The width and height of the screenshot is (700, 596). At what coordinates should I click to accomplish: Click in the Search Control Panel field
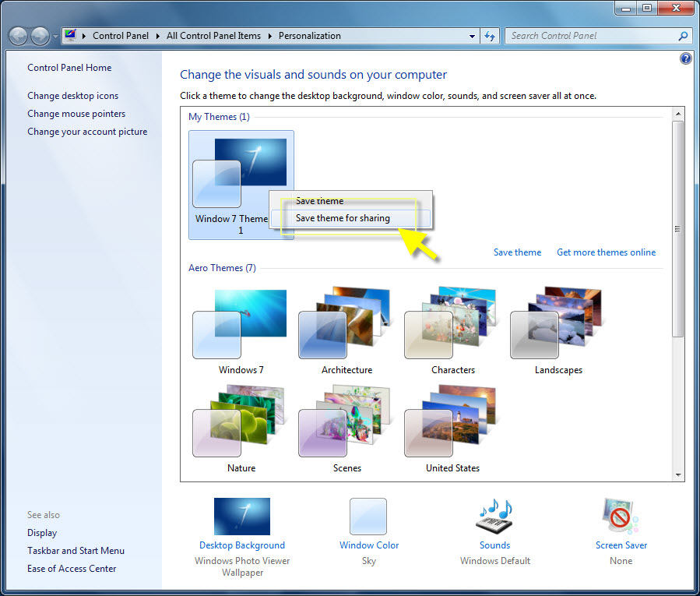(592, 36)
